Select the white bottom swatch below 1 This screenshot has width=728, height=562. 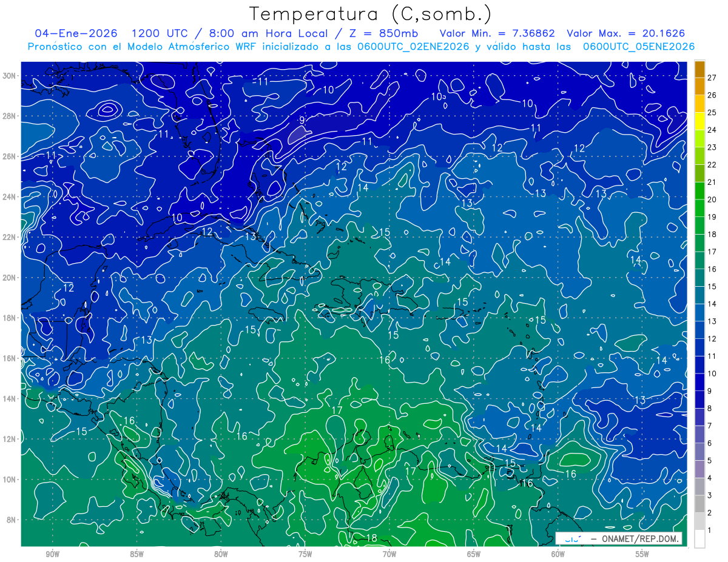[699, 538]
